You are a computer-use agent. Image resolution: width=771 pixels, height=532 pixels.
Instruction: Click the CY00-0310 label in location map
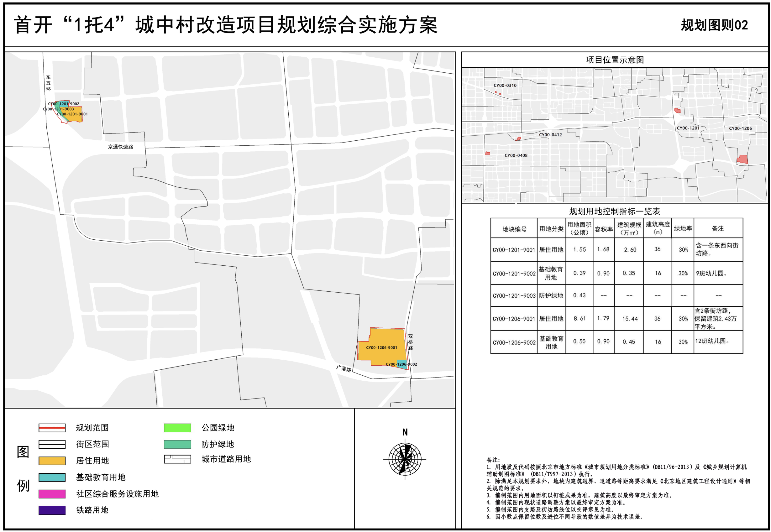click(x=505, y=85)
